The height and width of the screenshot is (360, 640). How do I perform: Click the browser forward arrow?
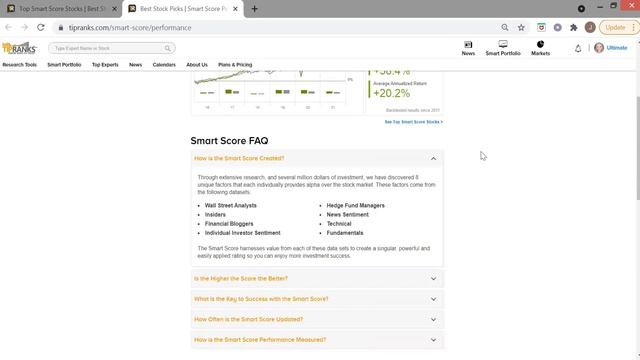point(24,27)
